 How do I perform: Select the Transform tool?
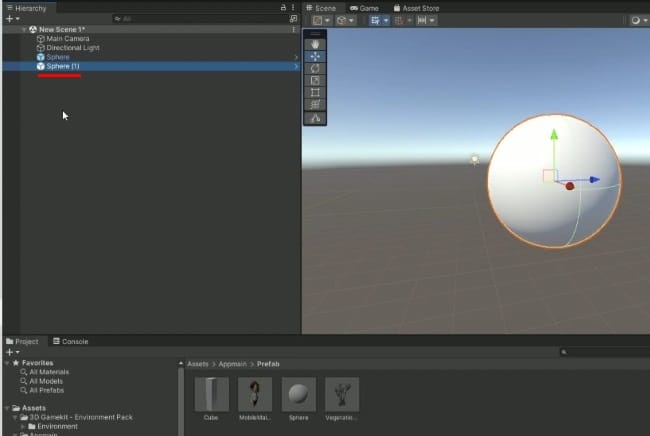point(315,104)
